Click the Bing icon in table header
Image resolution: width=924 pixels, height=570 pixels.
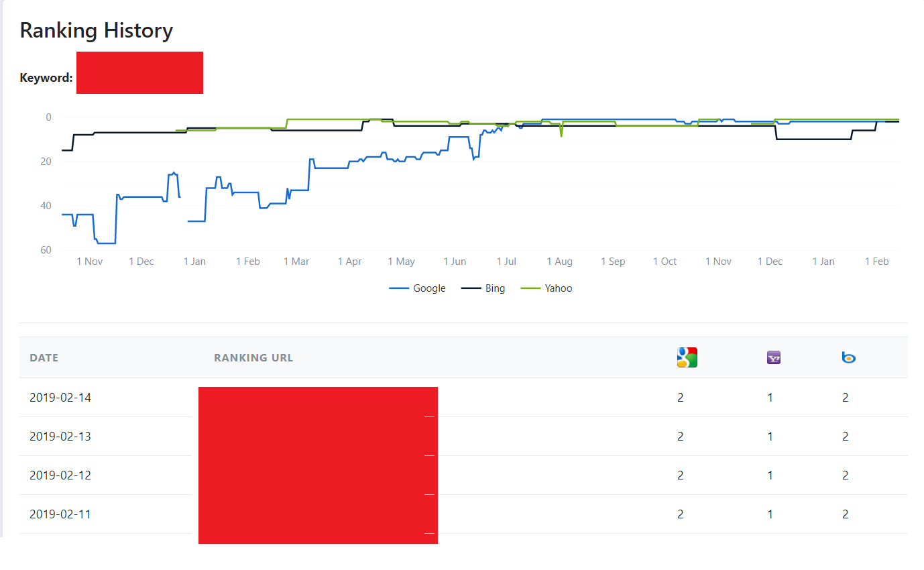point(848,358)
